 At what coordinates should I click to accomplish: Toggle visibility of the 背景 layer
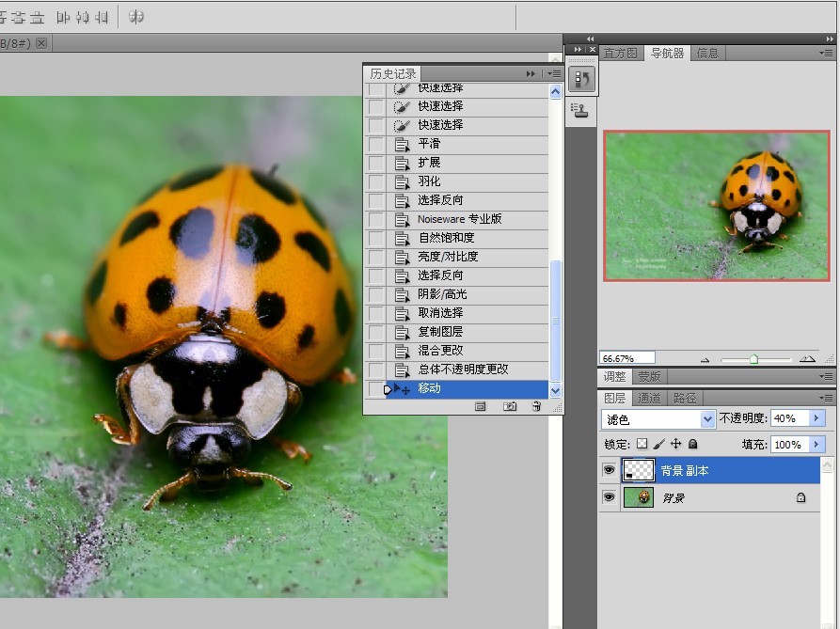pyautogui.click(x=609, y=497)
